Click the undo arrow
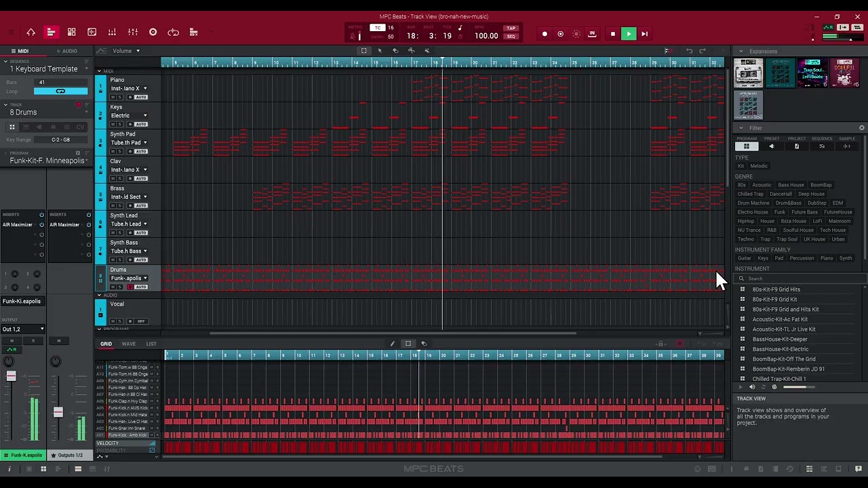Screen dimensions: 868x488 tap(689, 51)
